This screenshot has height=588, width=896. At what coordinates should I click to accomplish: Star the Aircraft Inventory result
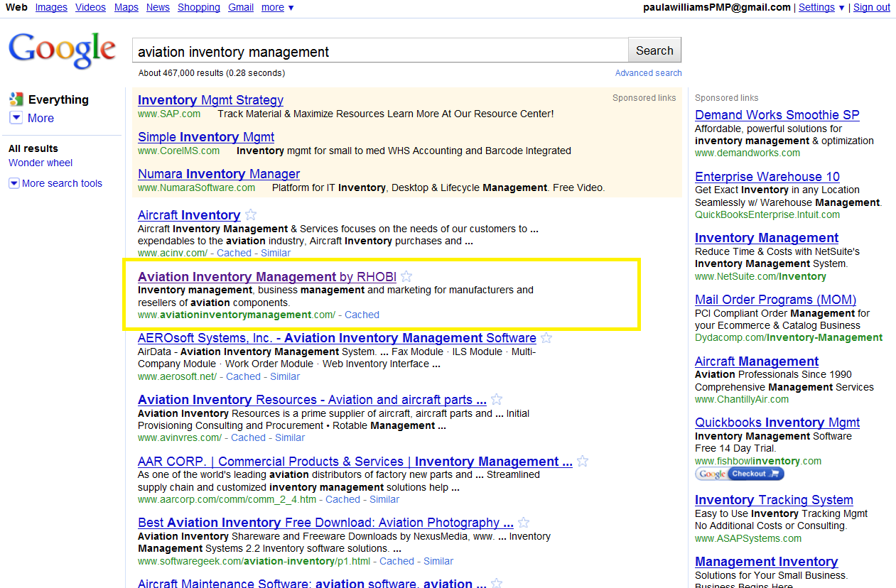pyautogui.click(x=250, y=214)
